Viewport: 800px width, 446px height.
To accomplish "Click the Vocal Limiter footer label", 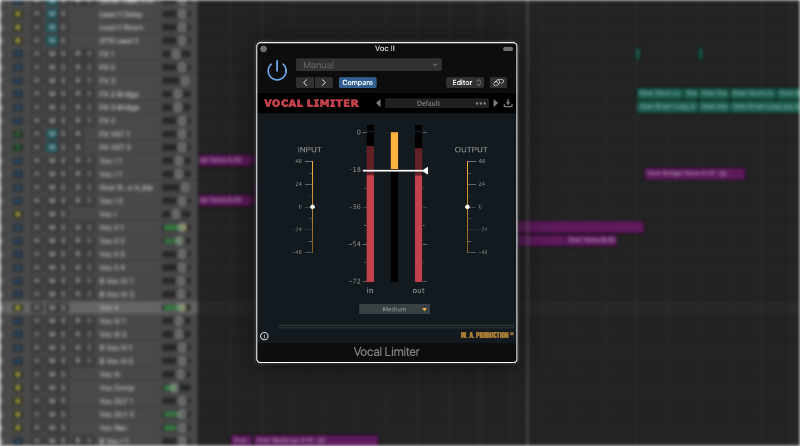I will (x=387, y=352).
